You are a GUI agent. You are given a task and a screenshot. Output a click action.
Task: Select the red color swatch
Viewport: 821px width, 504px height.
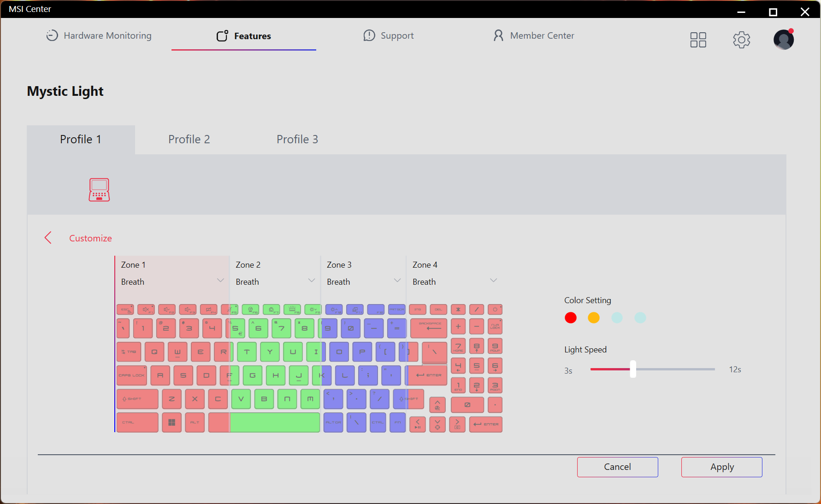(x=571, y=318)
